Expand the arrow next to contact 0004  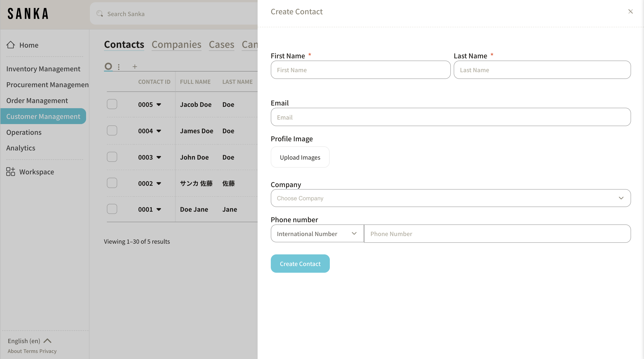tap(159, 131)
